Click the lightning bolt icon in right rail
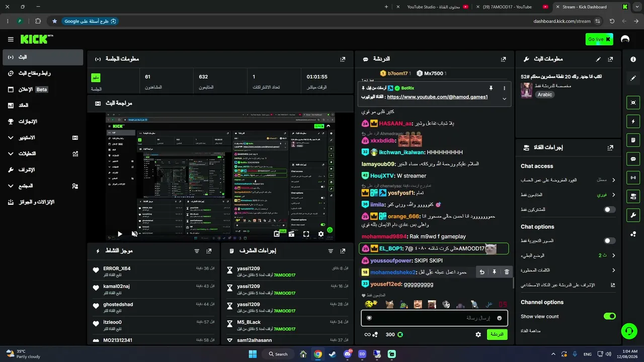 633,121
